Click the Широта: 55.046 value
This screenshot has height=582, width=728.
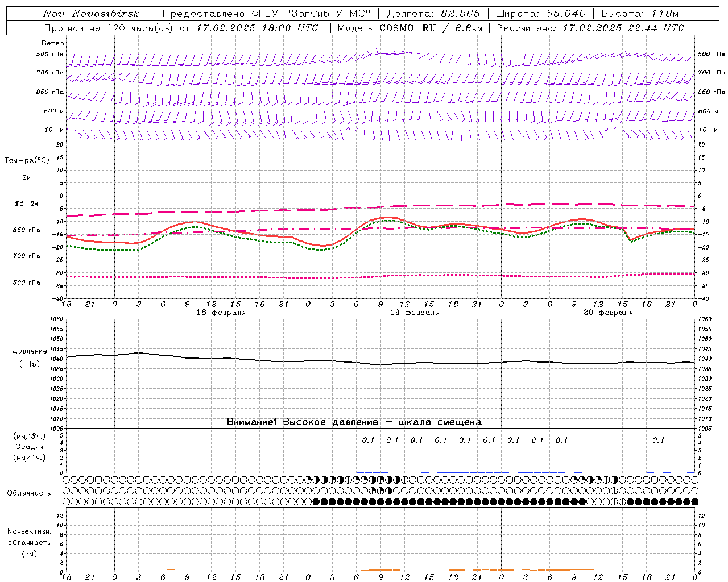(540, 14)
